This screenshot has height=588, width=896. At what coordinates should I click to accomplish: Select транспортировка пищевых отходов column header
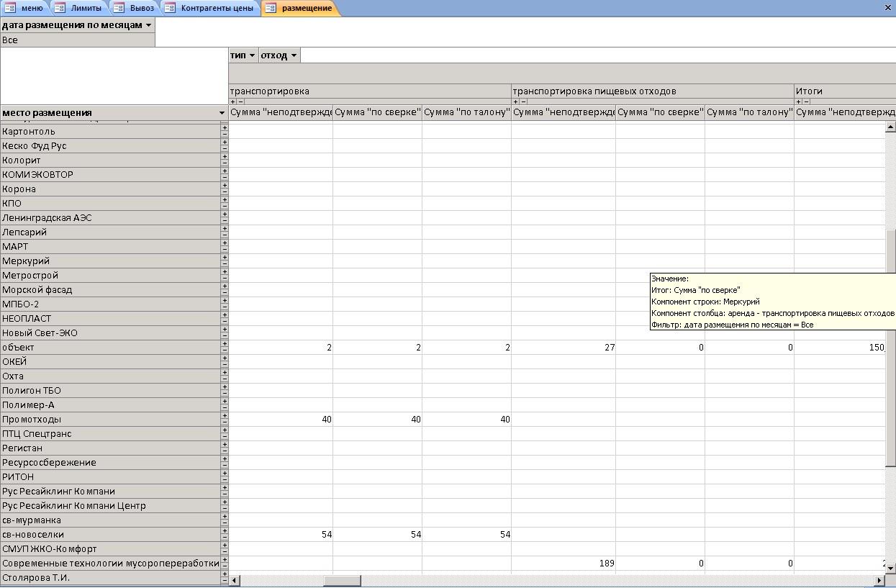[x=652, y=91]
